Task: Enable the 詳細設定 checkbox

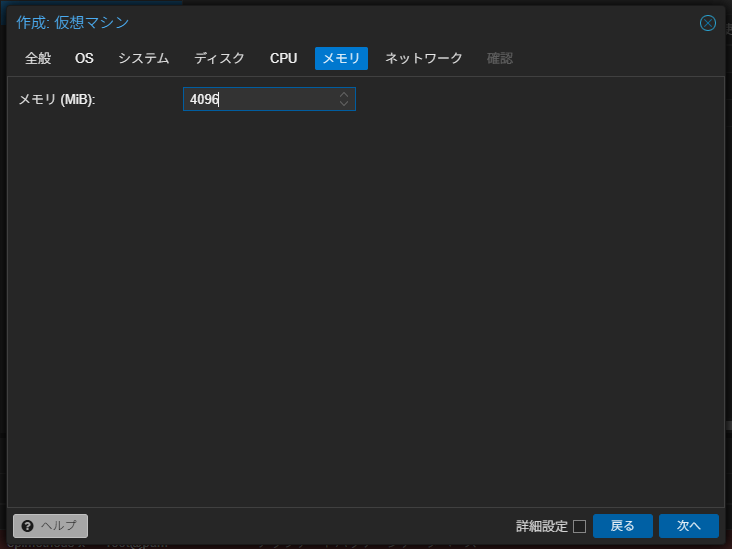Action: tap(579, 526)
